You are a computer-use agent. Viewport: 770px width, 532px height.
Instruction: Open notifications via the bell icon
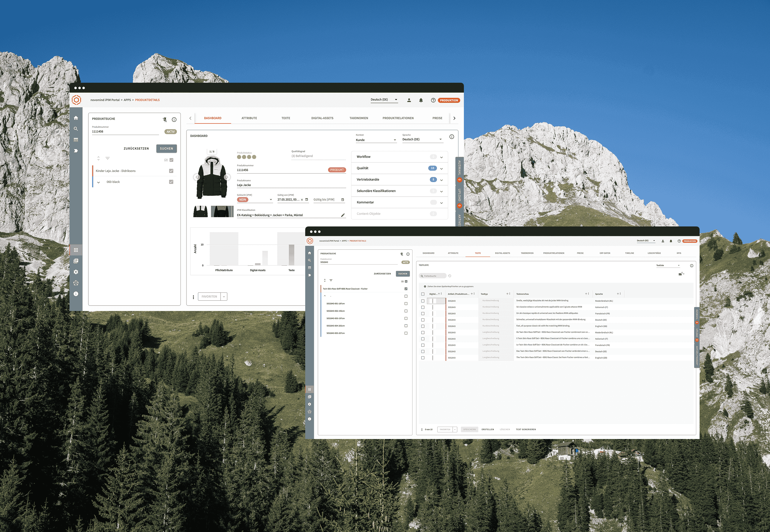[421, 100]
